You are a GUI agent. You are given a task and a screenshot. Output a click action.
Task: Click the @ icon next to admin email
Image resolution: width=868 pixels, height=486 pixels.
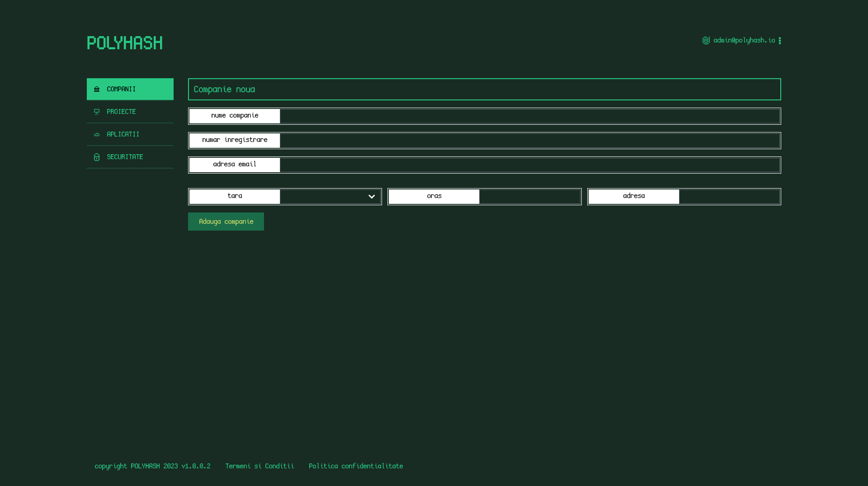pos(706,41)
